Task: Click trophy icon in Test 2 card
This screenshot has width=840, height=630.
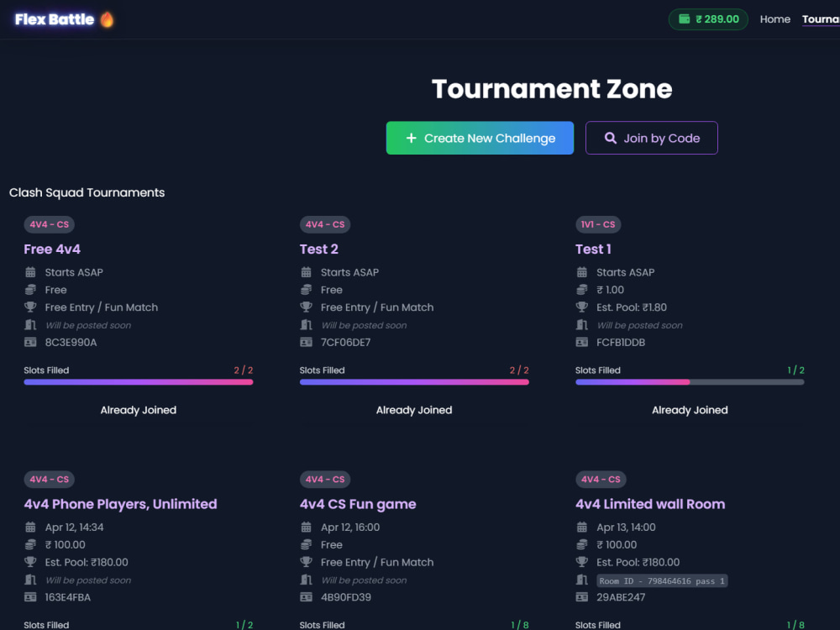Action: (306, 307)
